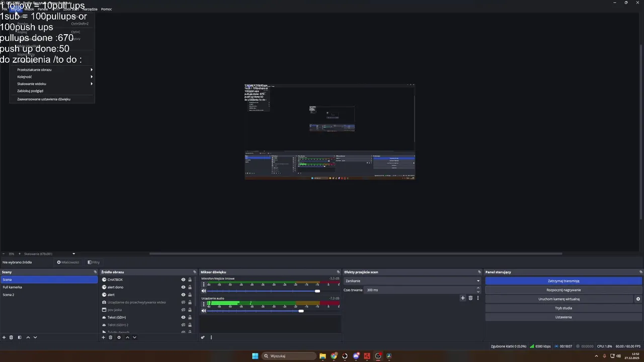This screenshot has width=644, height=362.
Task: Select the Full kamerka scene
Action: pos(49,287)
